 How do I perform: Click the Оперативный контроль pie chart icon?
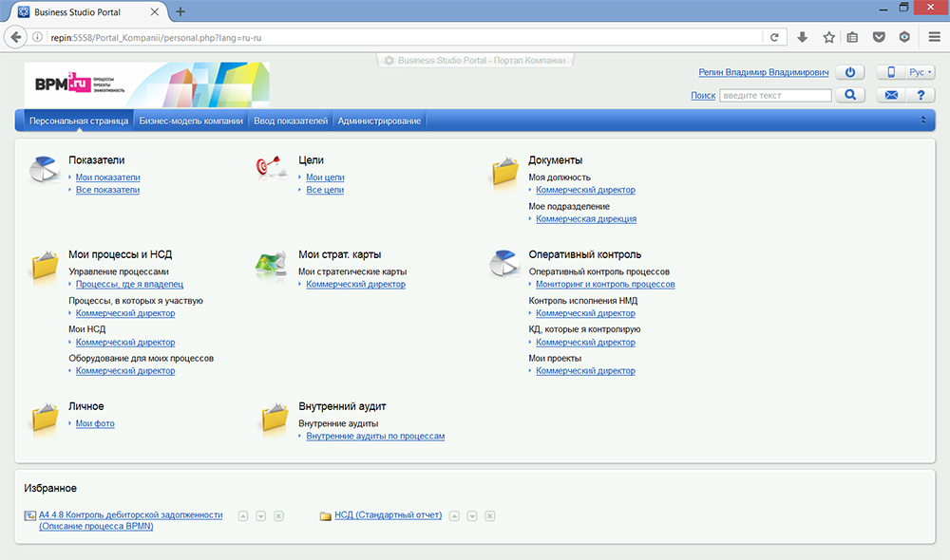tap(503, 265)
